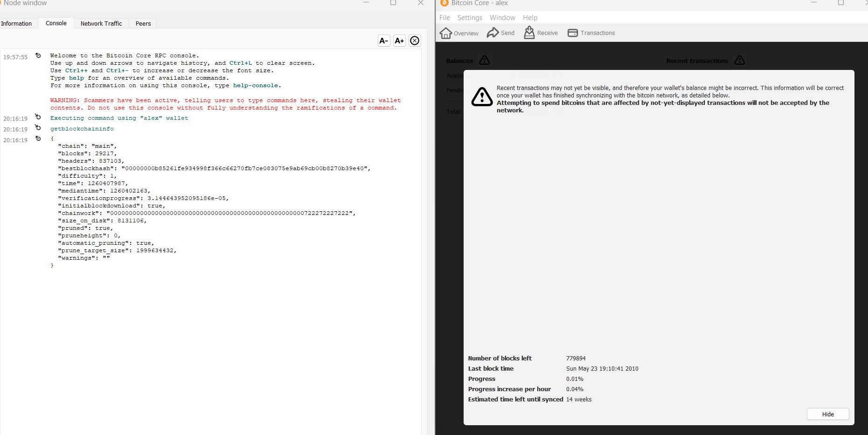Click the Transactions card icon
This screenshot has height=435, width=868.
click(x=573, y=33)
